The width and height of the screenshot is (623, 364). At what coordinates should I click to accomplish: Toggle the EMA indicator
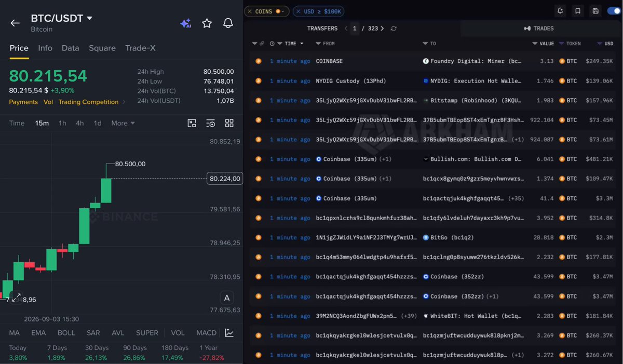point(38,333)
